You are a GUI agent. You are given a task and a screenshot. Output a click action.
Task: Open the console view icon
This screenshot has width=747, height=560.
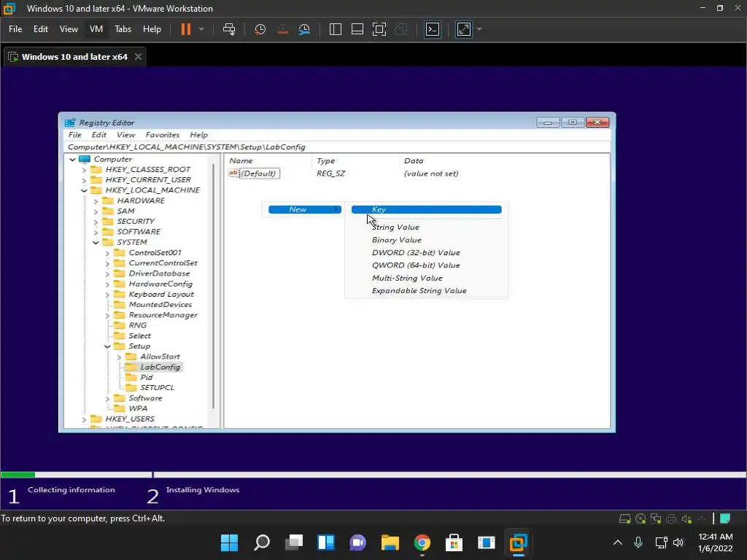(x=433, y=29)
